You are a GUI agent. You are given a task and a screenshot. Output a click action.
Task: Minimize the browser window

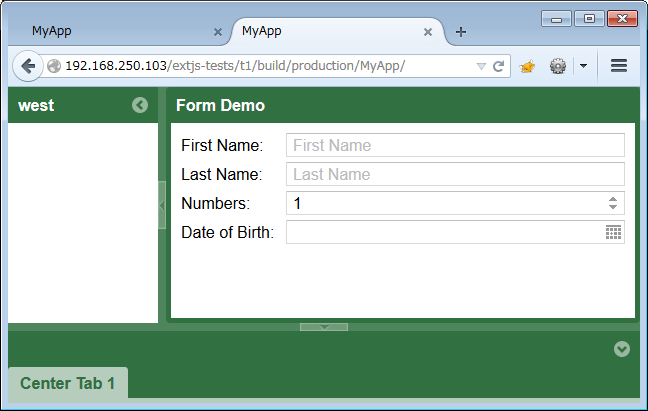[x=556, y=19]
